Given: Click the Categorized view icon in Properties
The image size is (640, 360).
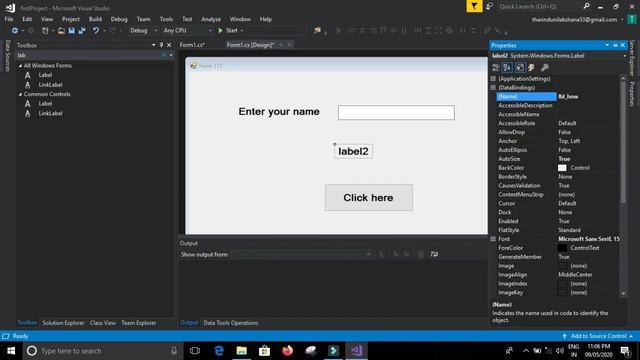Looking at the screenshot, I should pos(496,68).
